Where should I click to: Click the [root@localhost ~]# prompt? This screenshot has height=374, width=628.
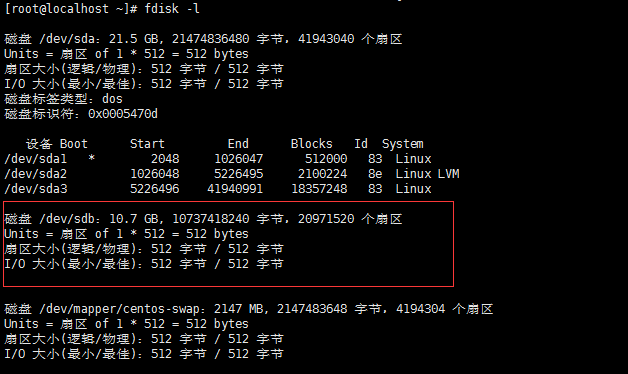[70, 9]
